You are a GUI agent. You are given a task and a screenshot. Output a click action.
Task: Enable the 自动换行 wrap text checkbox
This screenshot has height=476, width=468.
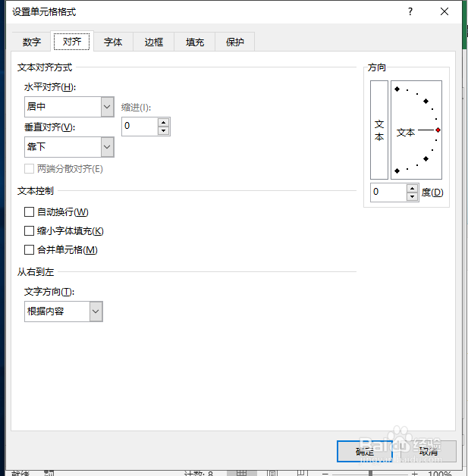click(x=30, y=212)
